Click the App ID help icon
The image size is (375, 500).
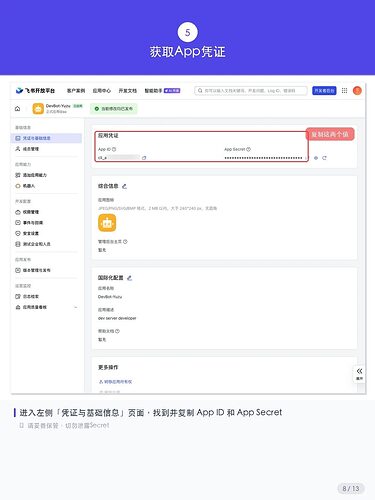pos(114,149)
